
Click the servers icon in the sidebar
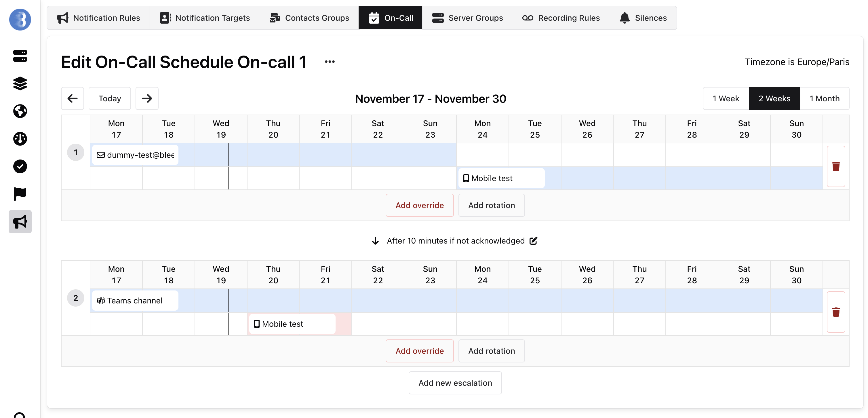pyautogui.click(x=20, y=56)
